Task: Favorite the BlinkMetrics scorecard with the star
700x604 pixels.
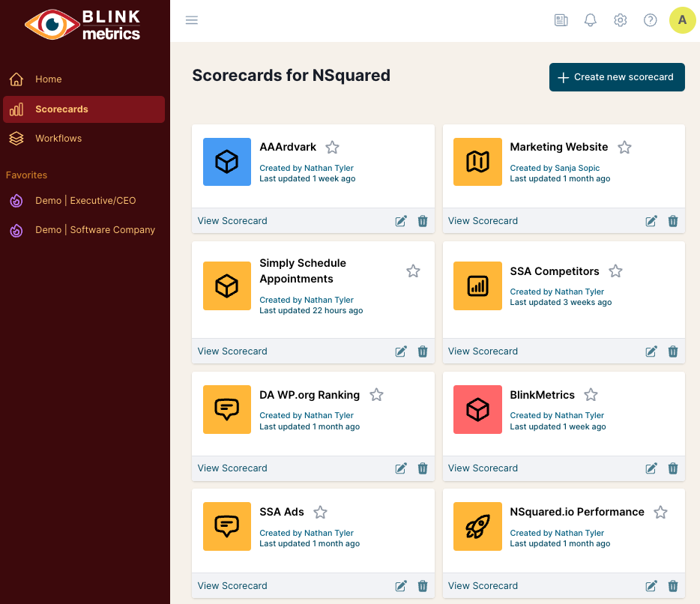Action: pos(591,394)
